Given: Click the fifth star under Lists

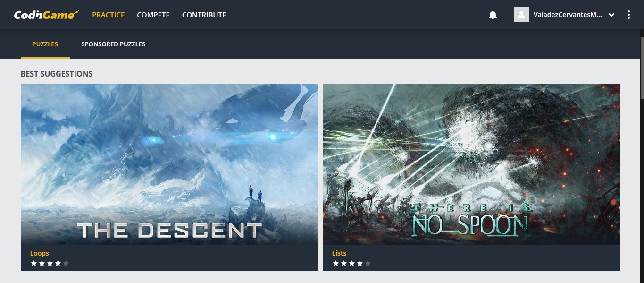Looking at the screenshot, I should pyautogui.click(x=368, y=264).
